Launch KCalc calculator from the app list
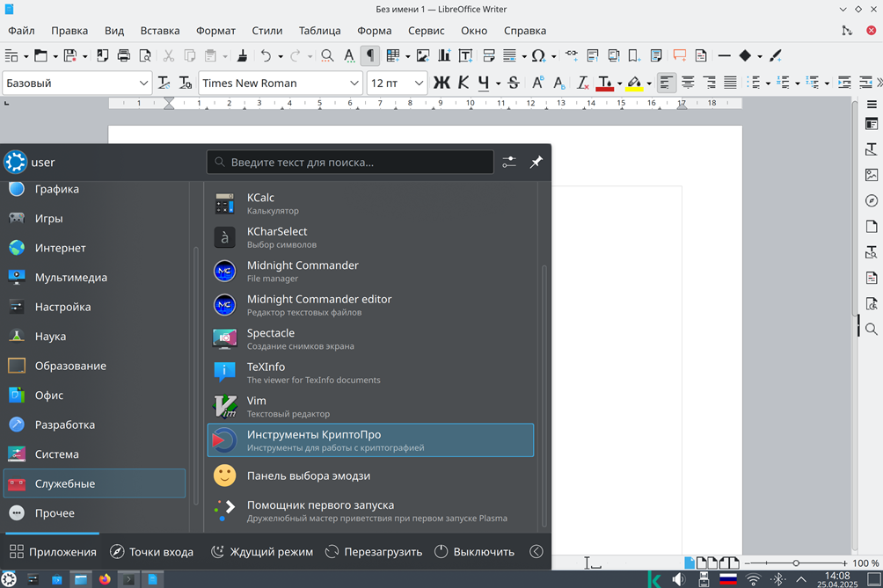 click(370, 204)
